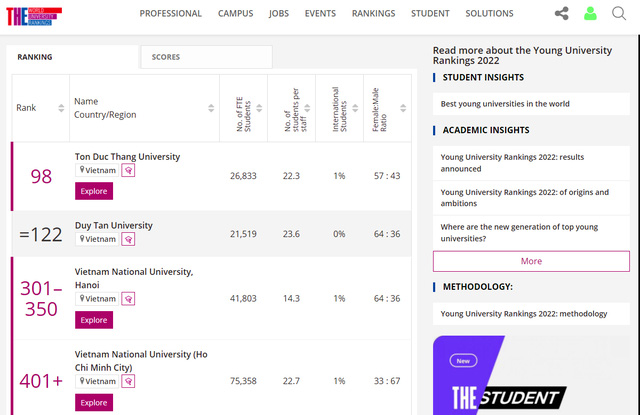
Task: Sort by International Students arrows
Action: tap(355, 108)
